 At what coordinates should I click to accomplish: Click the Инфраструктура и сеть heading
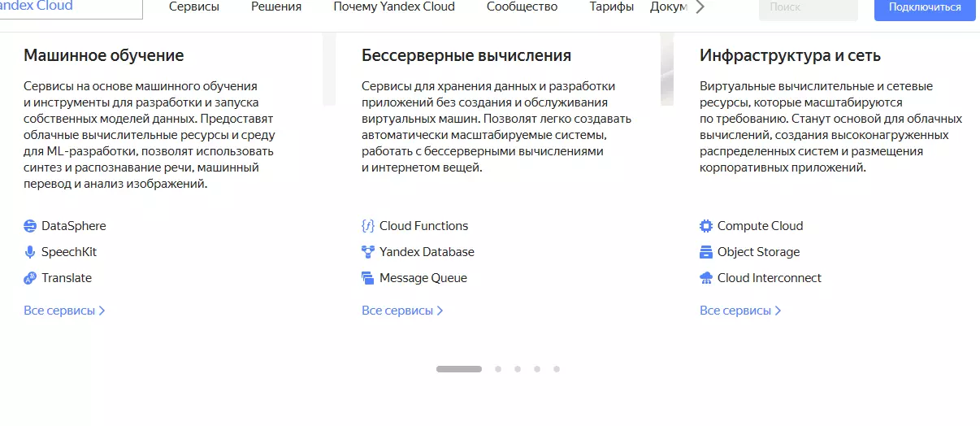click(790, 55)
